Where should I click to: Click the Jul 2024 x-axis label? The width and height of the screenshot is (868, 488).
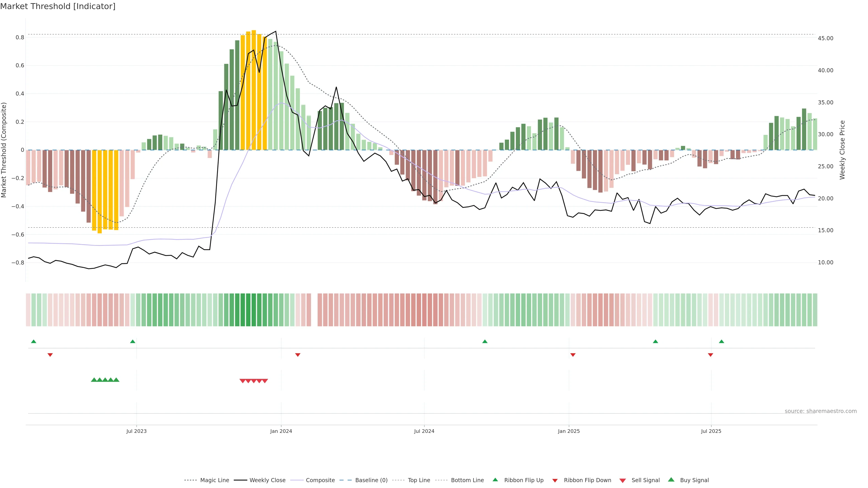pyautogui.click(x=424, y=431)
